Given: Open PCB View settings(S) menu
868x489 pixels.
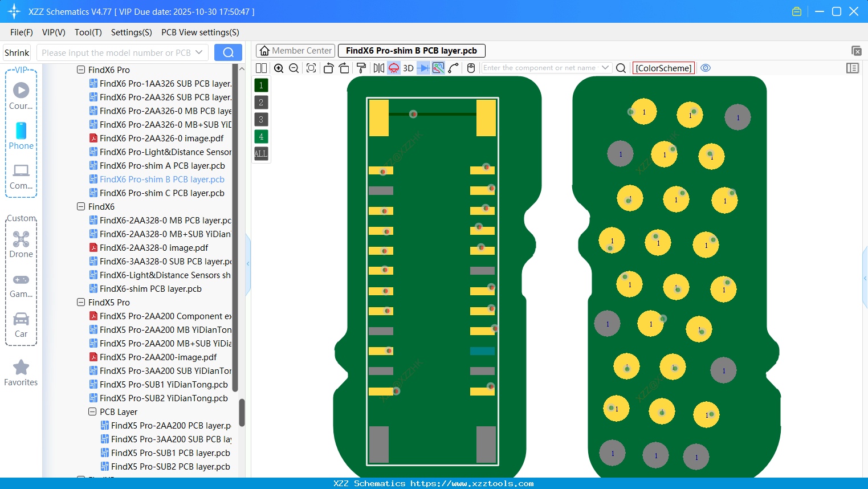Looking at the screenshot, I should click(x=201, y=32).
